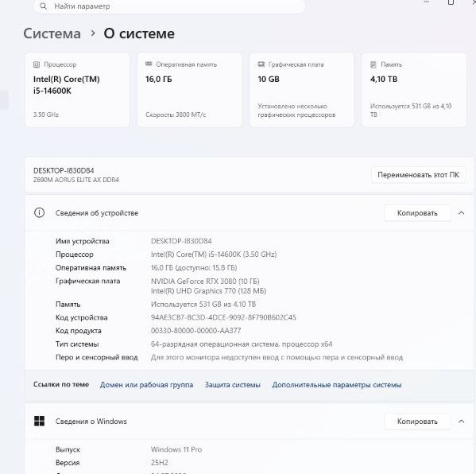Select the RAM value '16,0 ГБ (доступно: 15,8 ГБ)'
This screenshot has width=476, height=474.
[194, 268]
